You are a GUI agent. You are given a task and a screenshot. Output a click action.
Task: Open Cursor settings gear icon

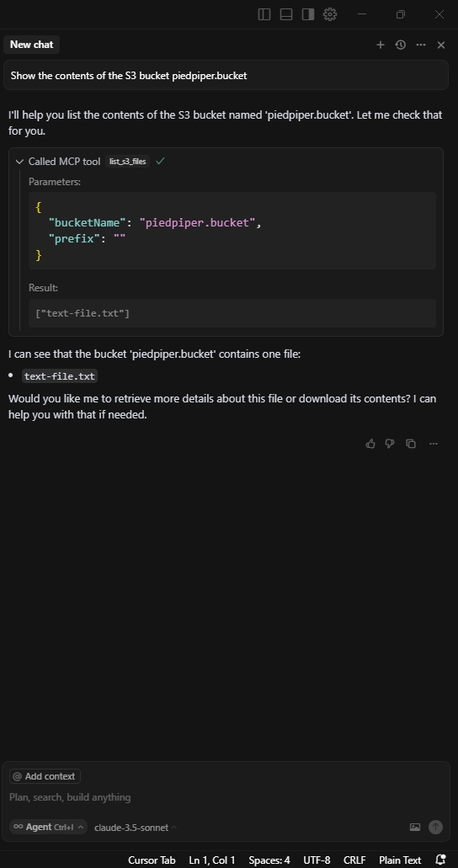tap(330, 14)
